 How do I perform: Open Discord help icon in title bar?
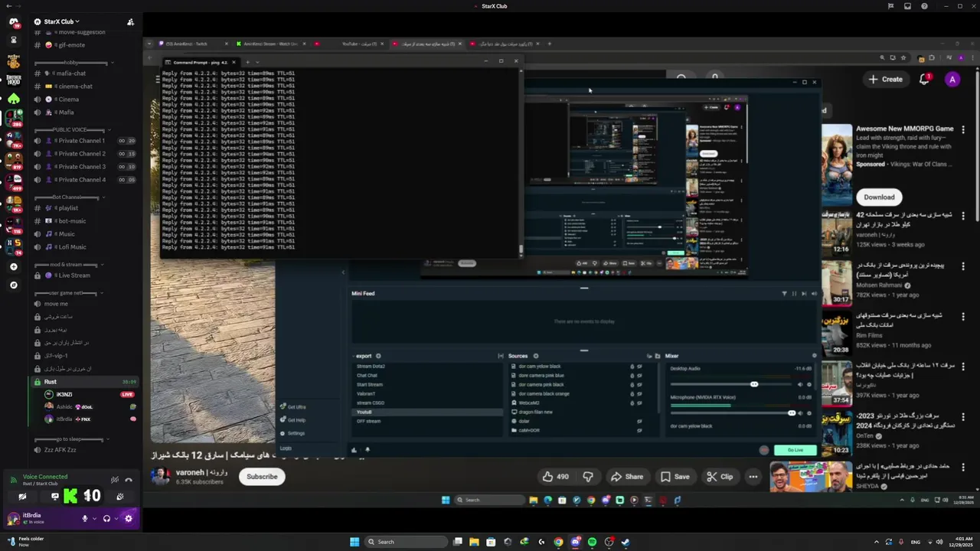click(x=924, y=6)
